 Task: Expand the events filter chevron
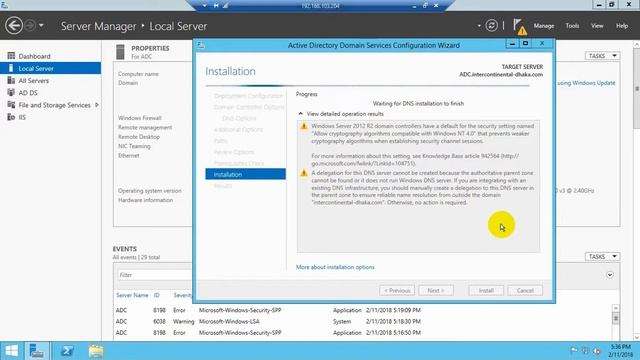pos(610,275)
